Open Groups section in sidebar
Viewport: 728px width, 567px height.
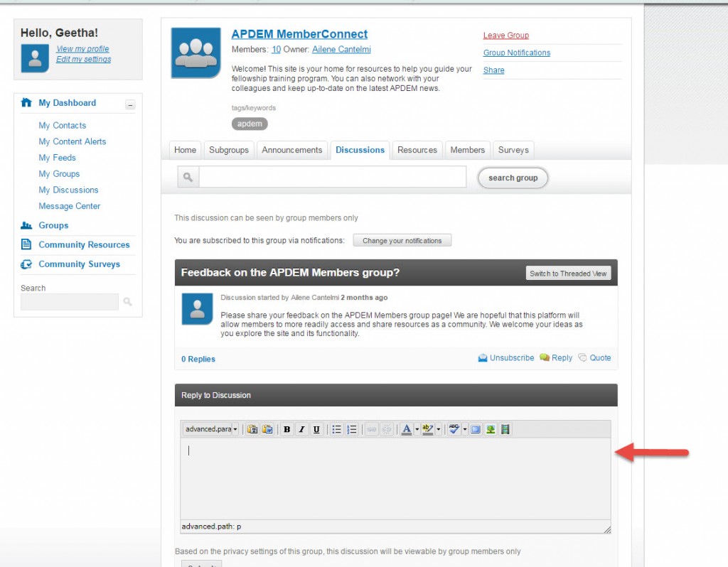tap(53, 225)
